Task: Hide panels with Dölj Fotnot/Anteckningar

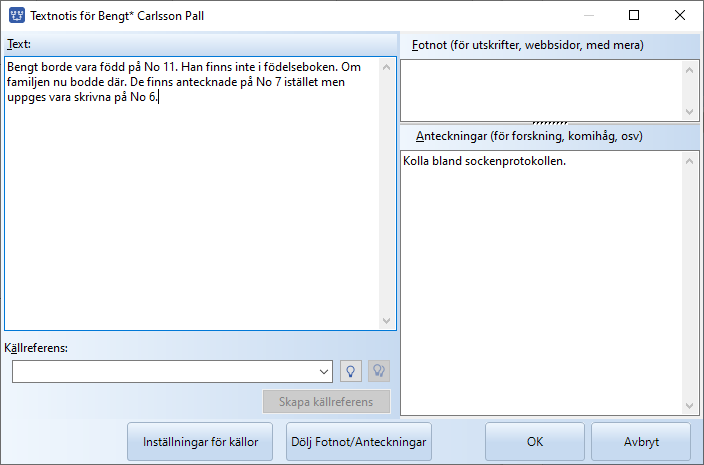Action: pos(359,441)
